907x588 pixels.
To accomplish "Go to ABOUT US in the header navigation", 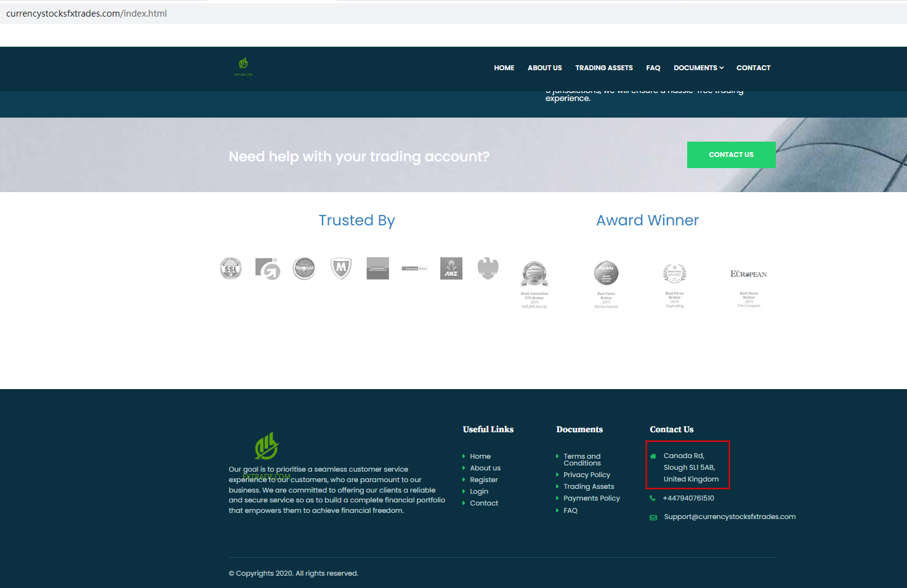I will [x=545, y=68].
